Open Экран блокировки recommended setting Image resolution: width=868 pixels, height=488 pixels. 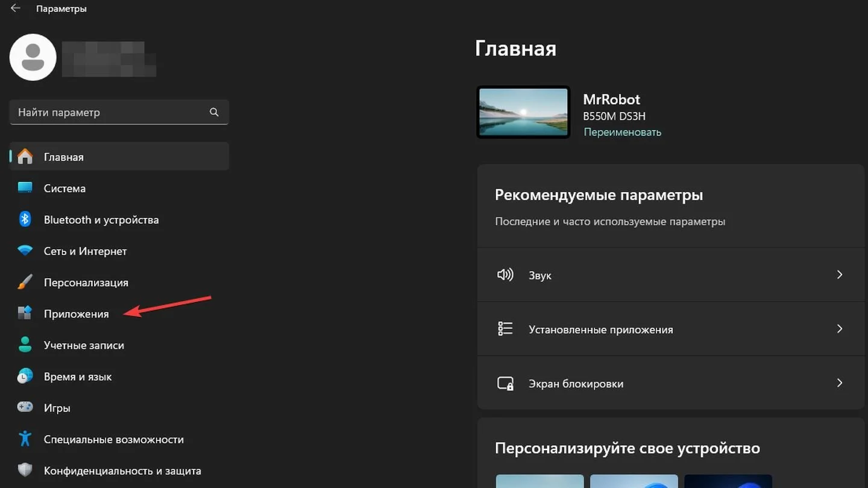[x=671, y=383]
